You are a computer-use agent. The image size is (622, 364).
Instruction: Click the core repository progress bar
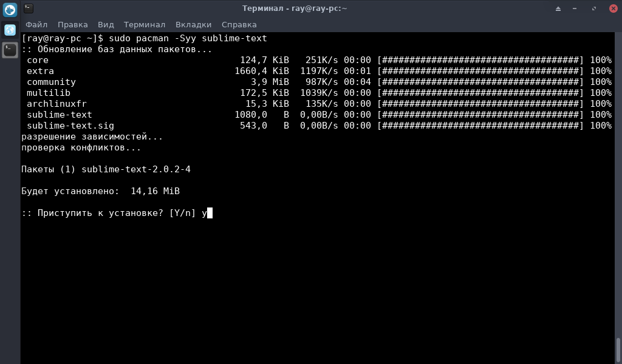point(480,60)
